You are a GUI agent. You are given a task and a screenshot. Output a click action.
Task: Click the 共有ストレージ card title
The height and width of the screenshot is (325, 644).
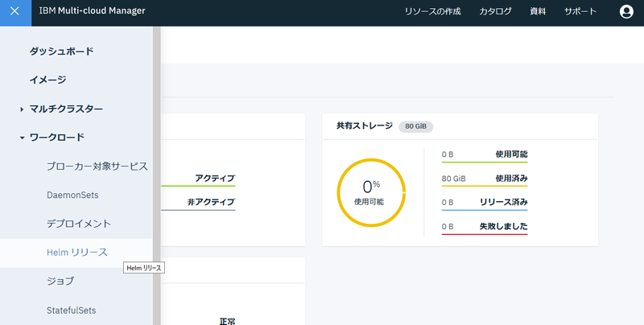tap(365, 126)
